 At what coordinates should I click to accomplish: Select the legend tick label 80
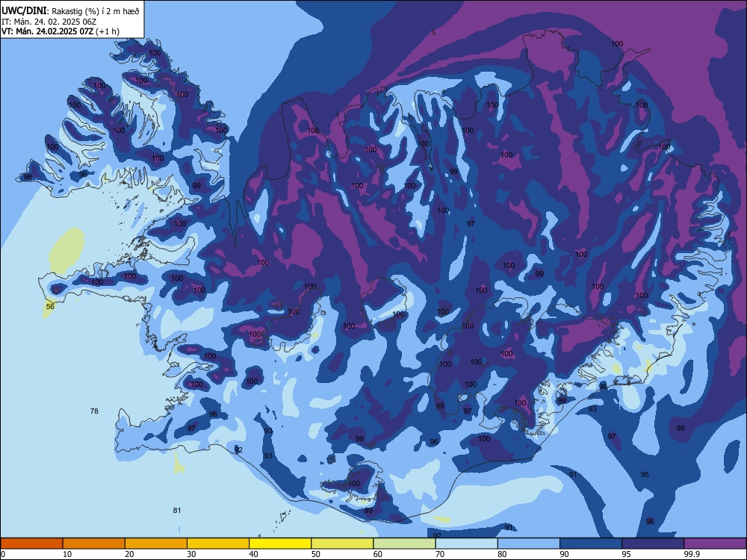(x=502, y=554)
